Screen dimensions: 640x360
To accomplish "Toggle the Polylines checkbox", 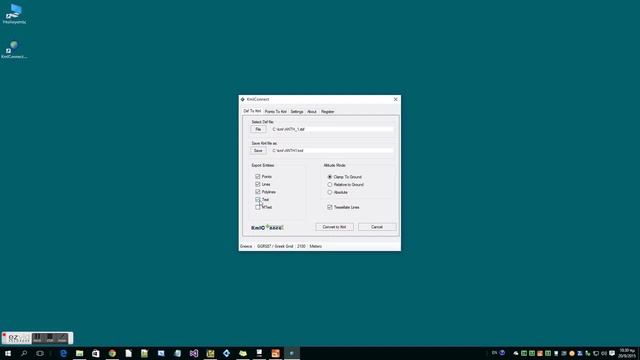I will [258, 191].
